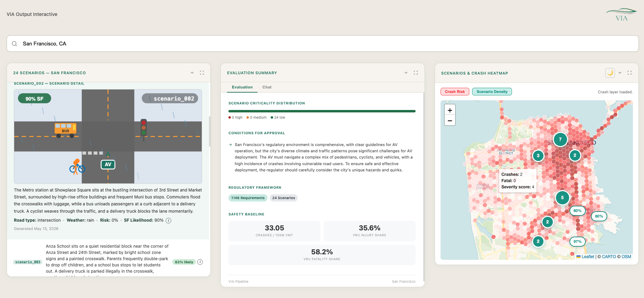The width and height of the screenshot is (644, 298).
Task: Expand Crash Heatmap panel to fullscreen
Action: click(629, 73)
